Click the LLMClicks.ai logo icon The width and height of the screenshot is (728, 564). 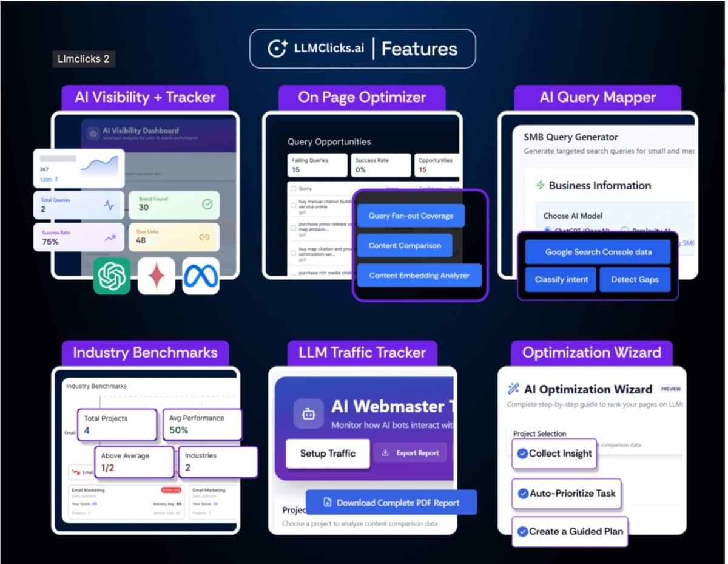(277, 49)
